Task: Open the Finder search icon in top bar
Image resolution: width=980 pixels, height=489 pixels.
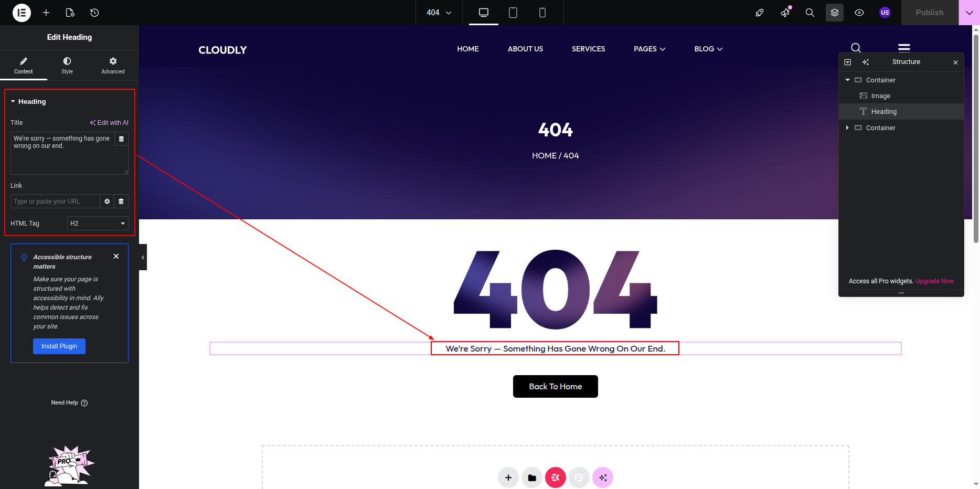Action: click(810, 13)
